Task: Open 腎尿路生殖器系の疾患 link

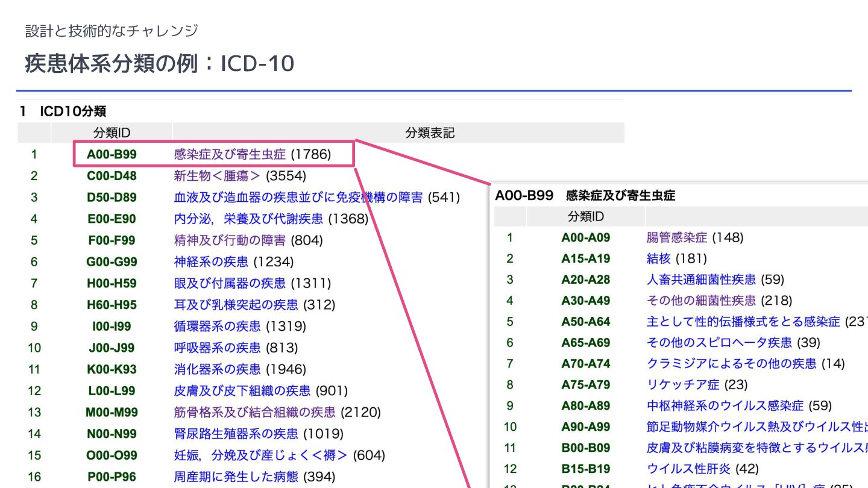Action: (x=236, y=433)
